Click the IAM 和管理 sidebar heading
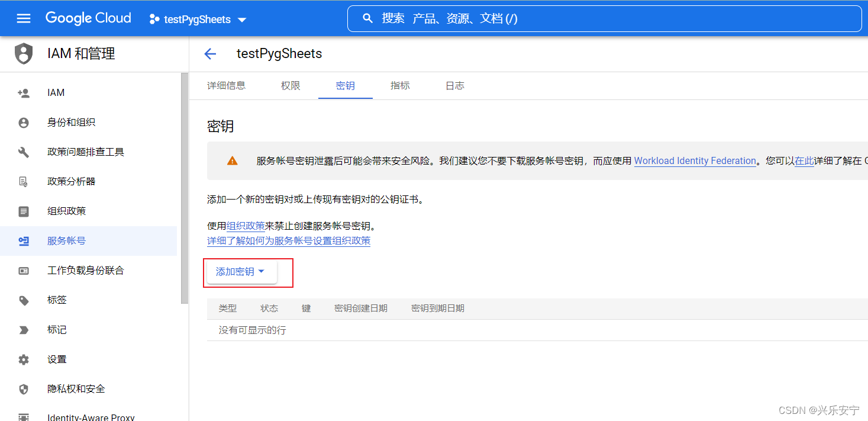Viewport: 868px width, 421px height. [x=81, y=54]
